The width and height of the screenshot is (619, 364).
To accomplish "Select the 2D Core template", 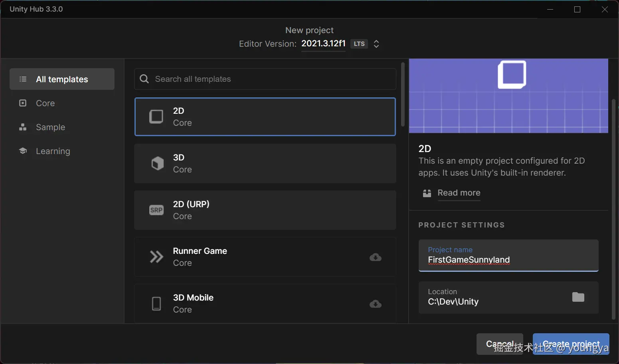I will [x=265, y=117].
